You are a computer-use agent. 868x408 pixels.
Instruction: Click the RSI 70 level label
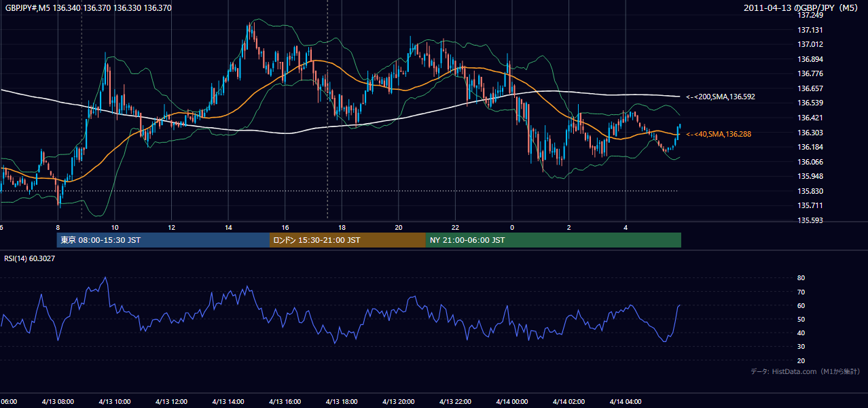(x=801, y=292)
